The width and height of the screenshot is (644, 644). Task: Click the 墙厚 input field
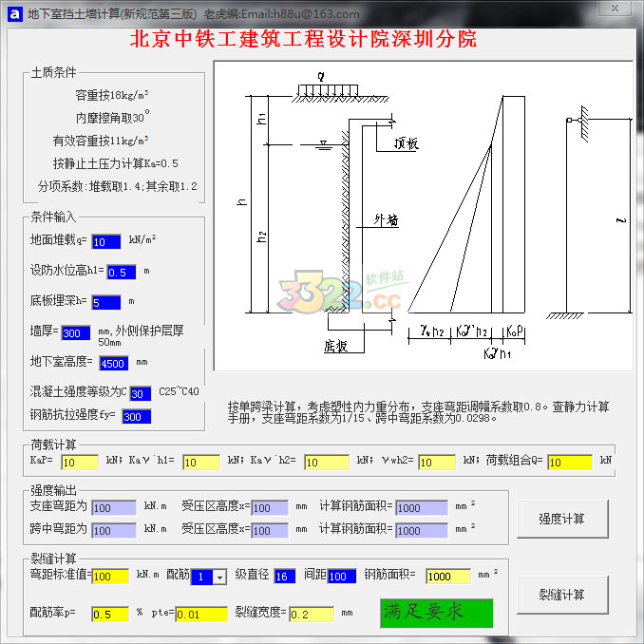point(76,333)
